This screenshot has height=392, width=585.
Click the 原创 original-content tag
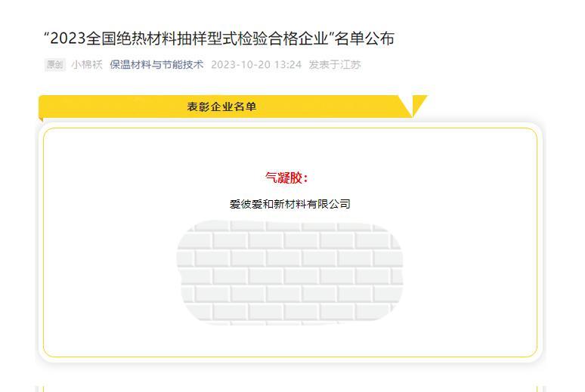click(x=55, y=64)
